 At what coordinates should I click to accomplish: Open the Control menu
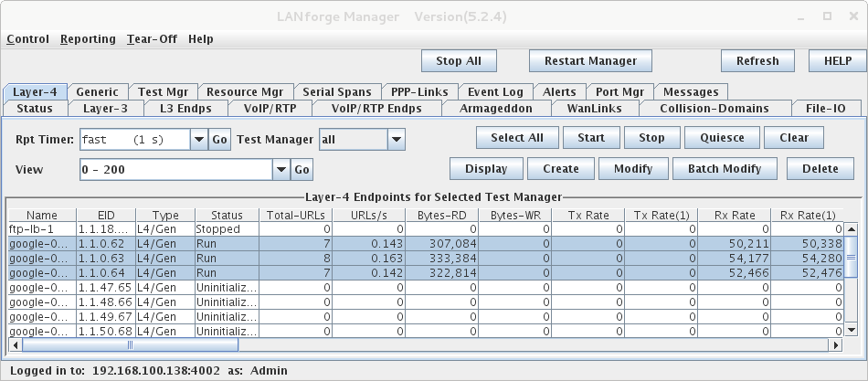27,39
